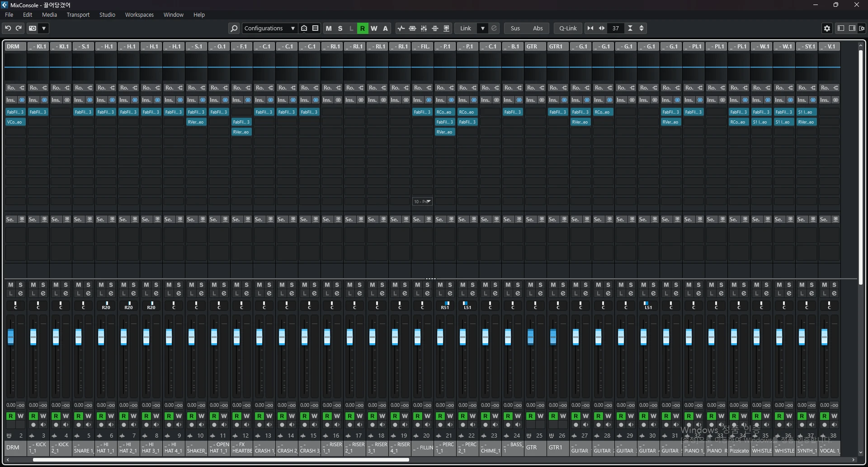Expand the Link options dropdown arrow

483,28
